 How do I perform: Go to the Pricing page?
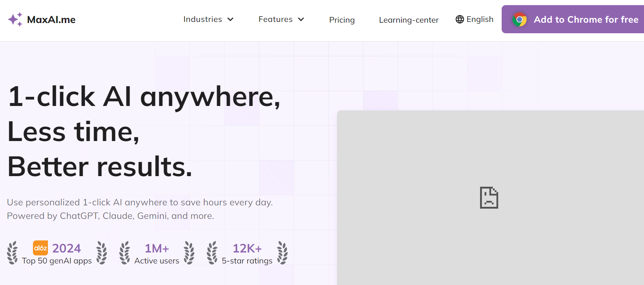coord(342,20)
